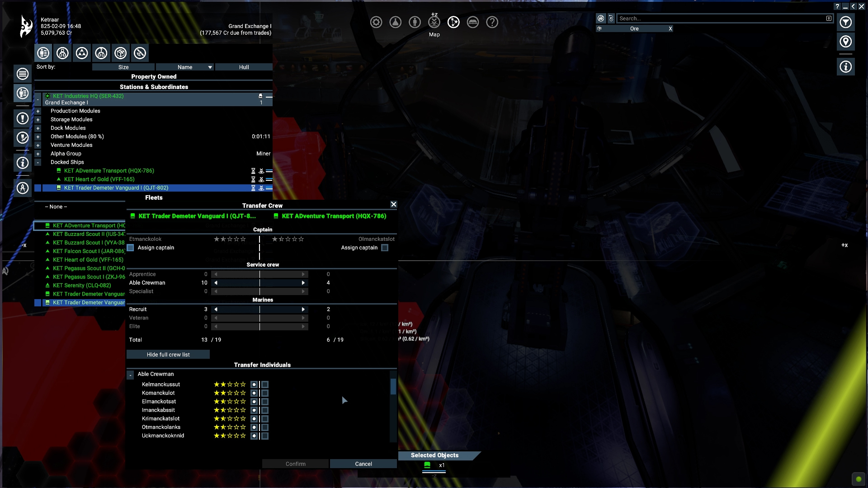Click Cancel to dismiss Transfer Crew dialog
The width and height of the screenshot is (868, 488).
[363, 464]
